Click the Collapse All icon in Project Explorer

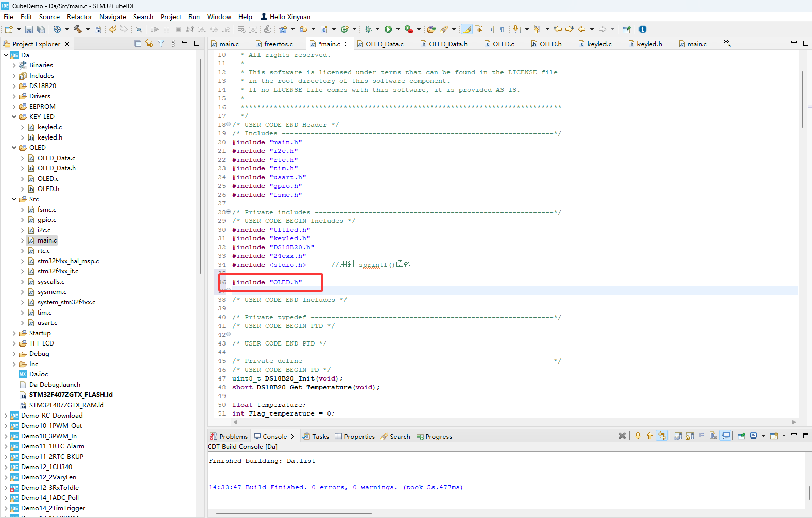tap(137, 44)
